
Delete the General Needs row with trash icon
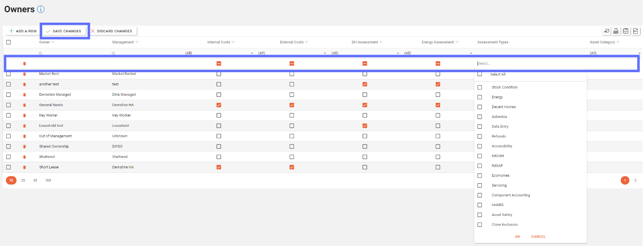point(24,105)
